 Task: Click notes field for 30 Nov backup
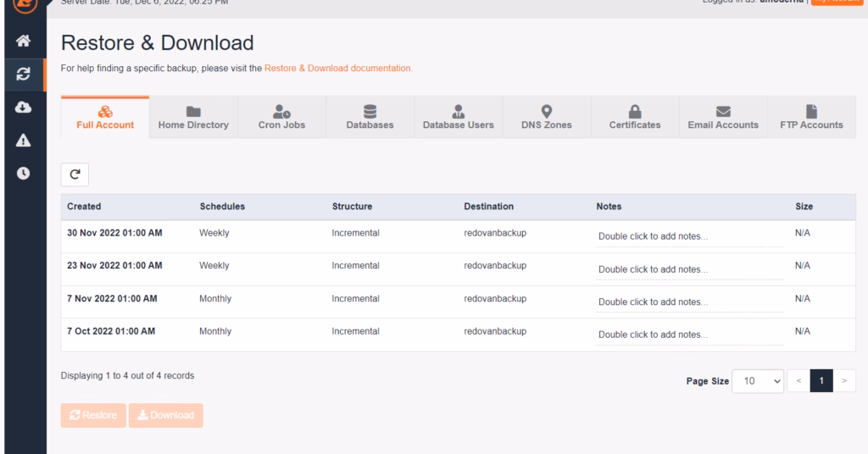click(x=690, y=236)
